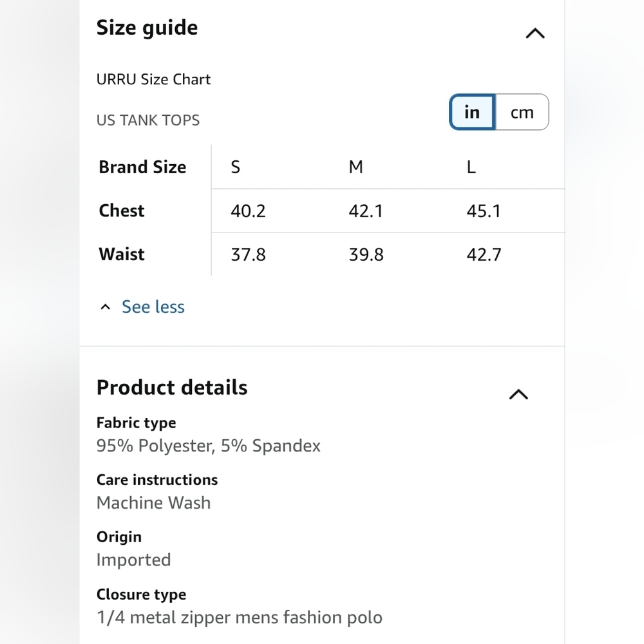Click the Waist row header
Viewport: 644px width, 644px height.
(x=122, y=254)
